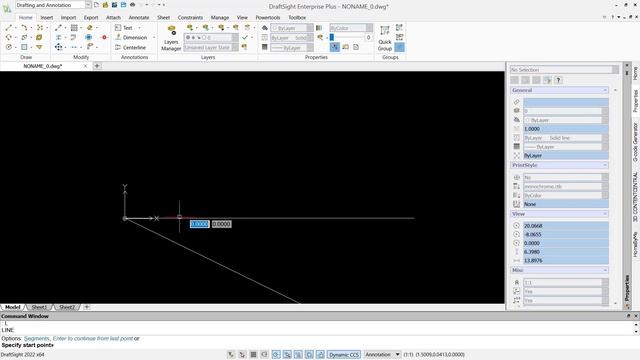Select the Move tool in Modify panel
Screen dimensions: 640x360
tap(58, 47)
